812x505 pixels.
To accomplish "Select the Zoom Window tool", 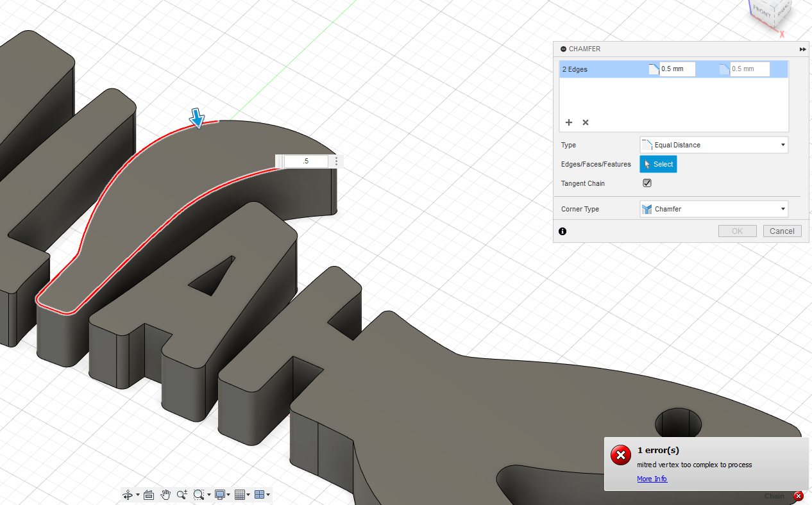I will coord(198,494).
